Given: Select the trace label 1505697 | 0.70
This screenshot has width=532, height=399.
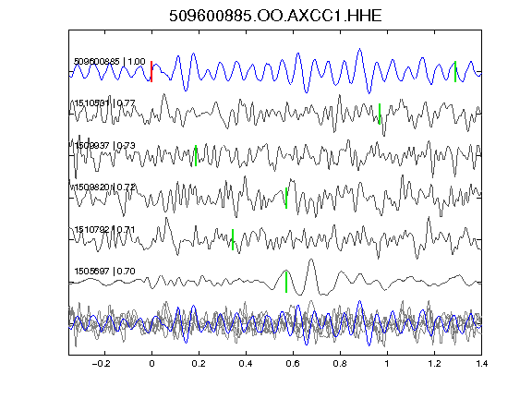Looking at the screenshot, I should point(105,272).
